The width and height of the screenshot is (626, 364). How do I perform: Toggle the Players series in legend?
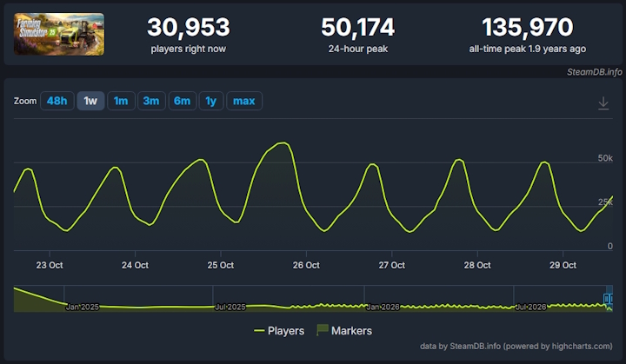(x=279, y=331)
